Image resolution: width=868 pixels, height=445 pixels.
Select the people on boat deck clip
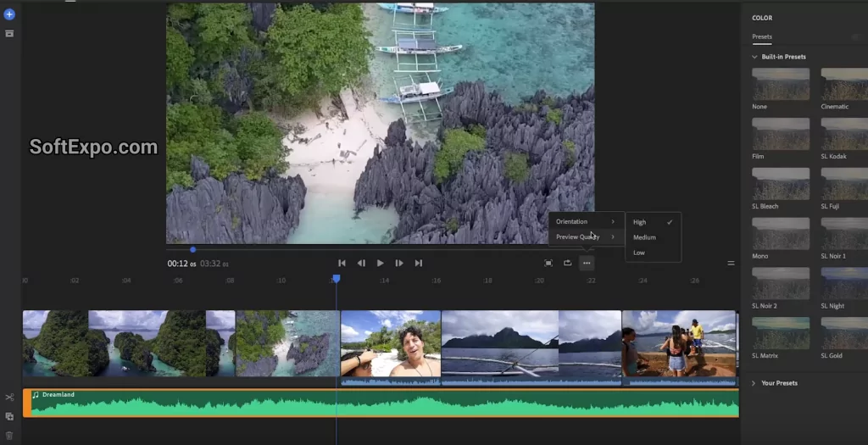tap(680, 344)
